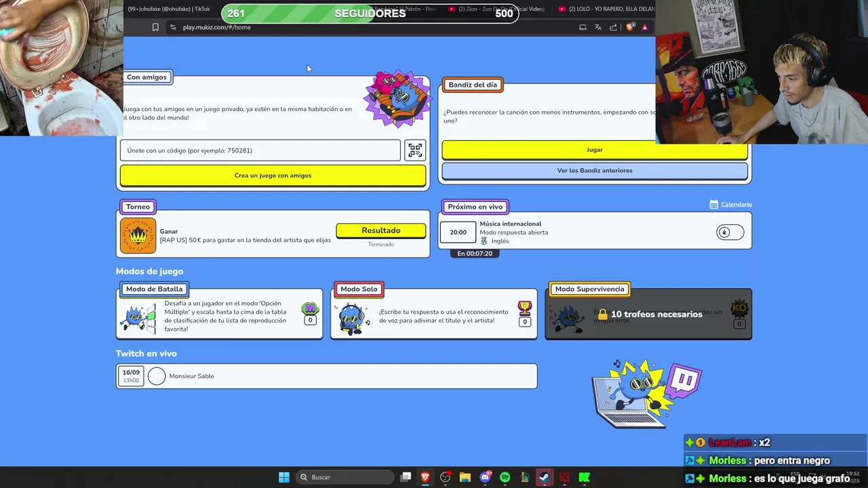Screen dimensions: 868x488
Task: Open the Modo Solo card
Action: tap(434, 314)
